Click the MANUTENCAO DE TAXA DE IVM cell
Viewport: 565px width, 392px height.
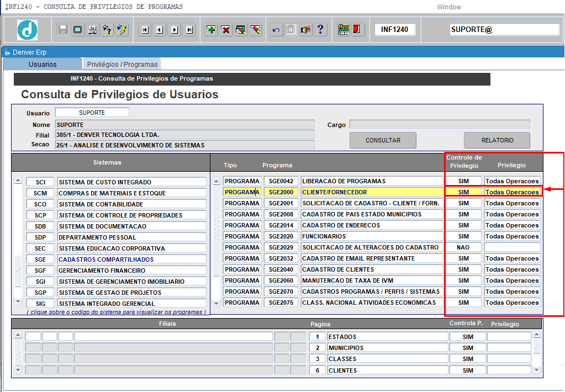tap(372, 280)
